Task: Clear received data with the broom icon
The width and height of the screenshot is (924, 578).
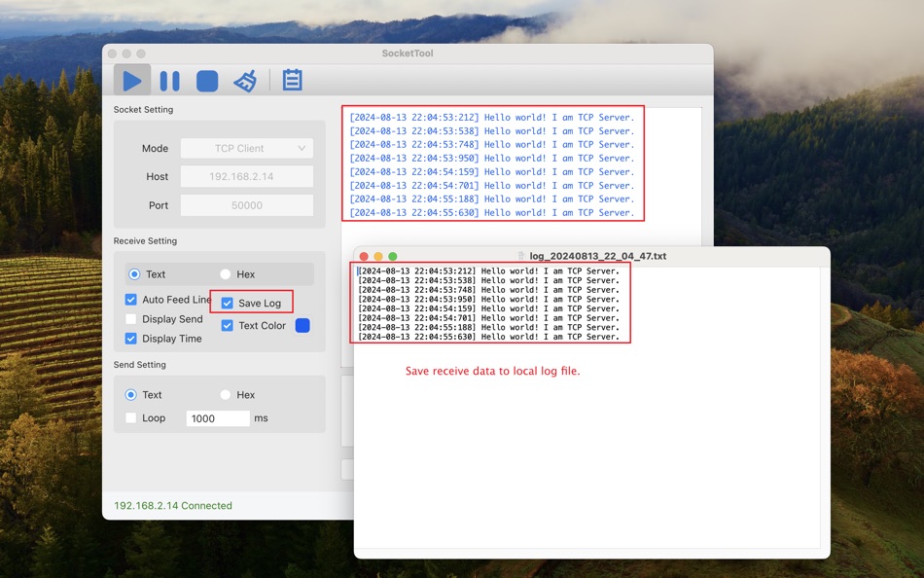Action: 244,80
